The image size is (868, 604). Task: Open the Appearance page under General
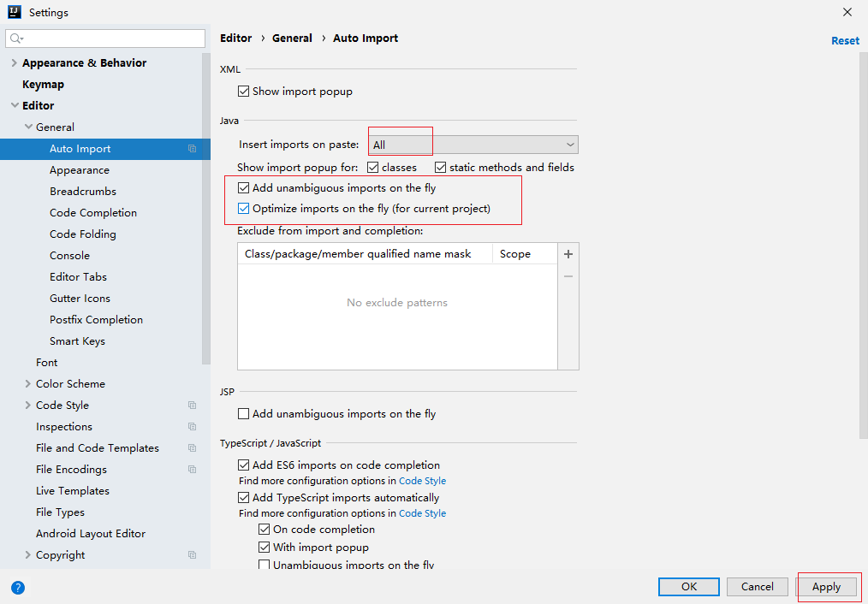coord(79,170)
